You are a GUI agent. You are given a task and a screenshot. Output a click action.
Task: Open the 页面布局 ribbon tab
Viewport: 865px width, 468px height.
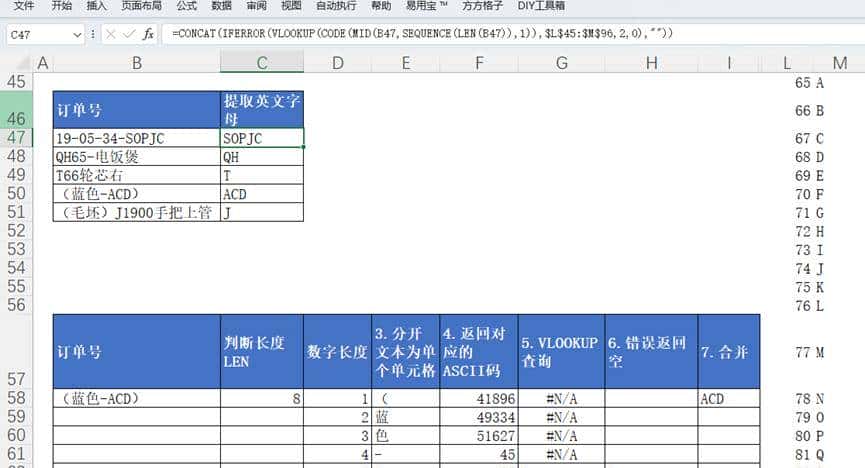[141, 6]
